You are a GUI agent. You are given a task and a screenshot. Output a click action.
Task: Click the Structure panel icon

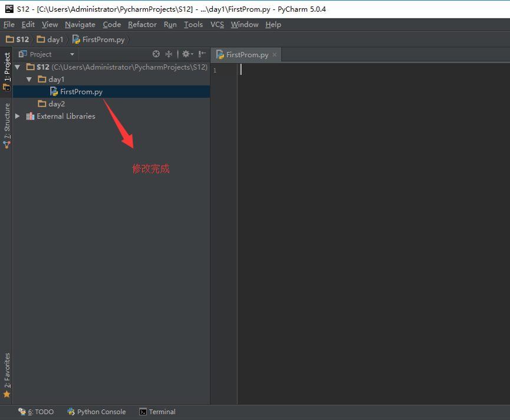tap(6, 145)
